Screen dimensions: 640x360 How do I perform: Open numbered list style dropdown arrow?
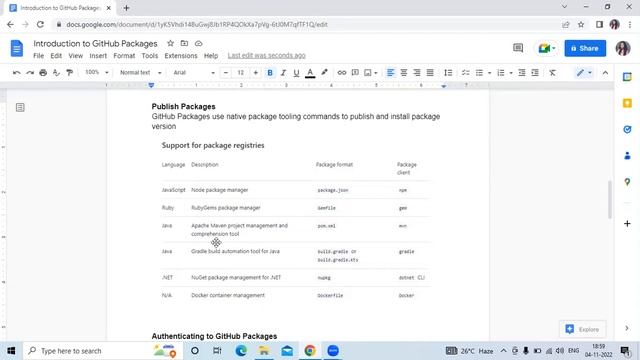[x=511, y=73]
